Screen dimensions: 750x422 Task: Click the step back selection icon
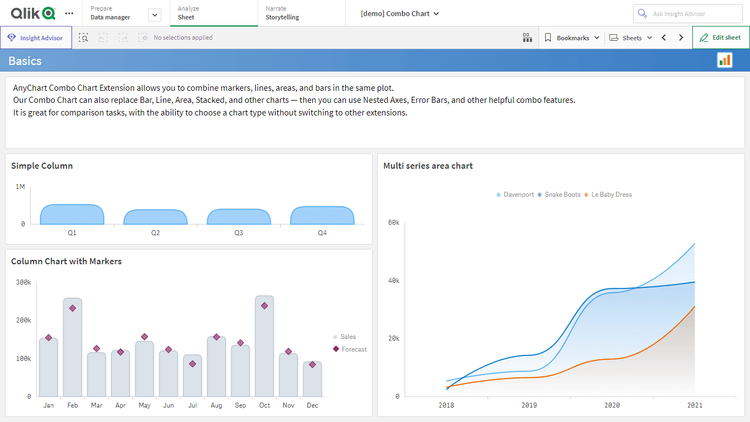tap(103, 37)
